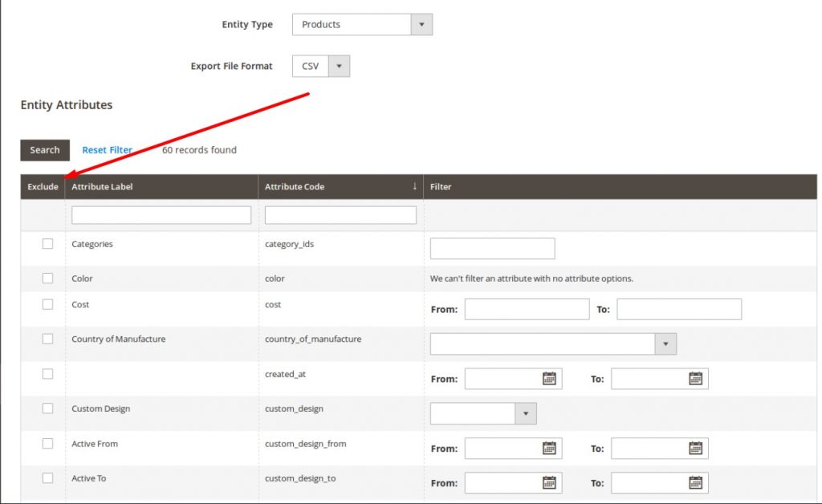Click the sort arrow on Attribute Code column
This screenshot has width=822, height=504.
click(414, 186)
